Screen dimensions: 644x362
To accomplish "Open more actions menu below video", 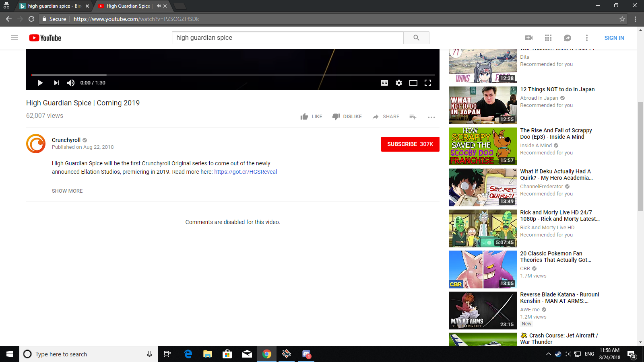I will pyautogui.click(x=431, y=117).
